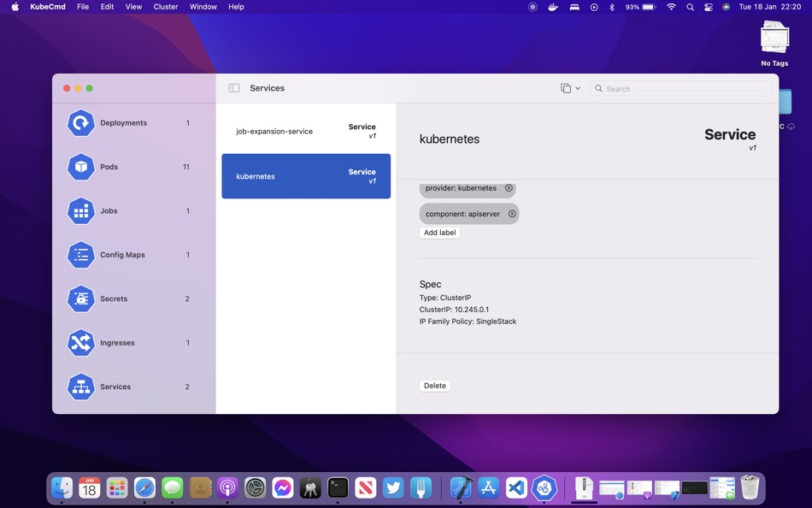Click the Spec section heading

pyautogui.click(x=430, y=284)
